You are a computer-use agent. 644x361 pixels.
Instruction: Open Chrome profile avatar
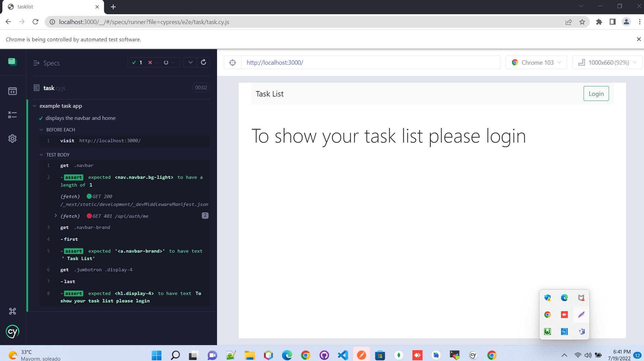626,22
